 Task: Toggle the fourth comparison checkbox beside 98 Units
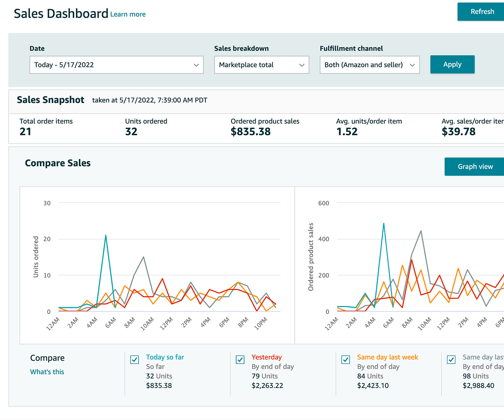tap(451, 360)
